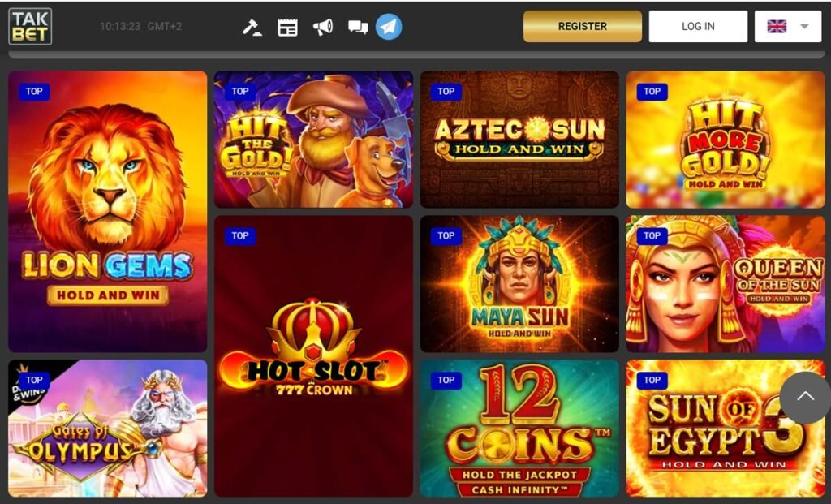The height and width of the screenshot is (504, 831).
Task: Open Hit More Gold game tile
Action: (x=726, y=140)
